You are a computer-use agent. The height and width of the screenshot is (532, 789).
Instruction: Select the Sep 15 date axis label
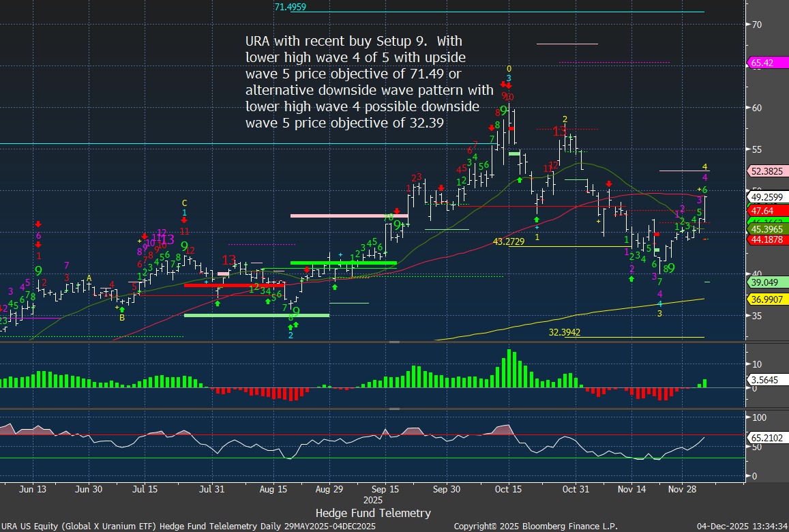coord(385,489)
